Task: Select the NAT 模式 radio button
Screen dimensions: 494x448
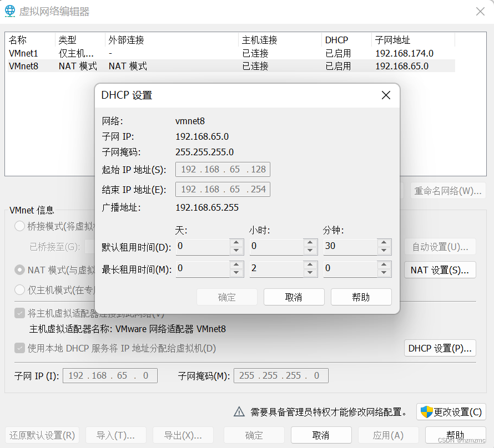Action: (19, 270)
